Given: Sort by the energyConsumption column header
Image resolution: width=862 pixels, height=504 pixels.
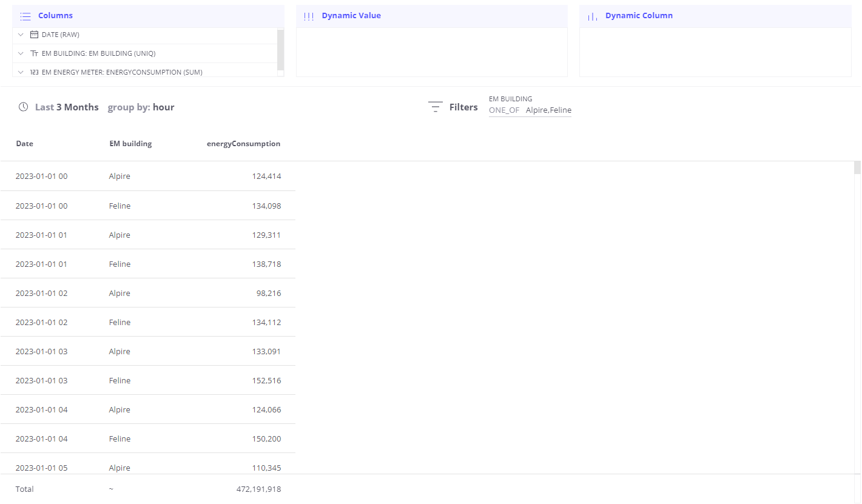Looking at the screenshot, I should coord(244,144).
